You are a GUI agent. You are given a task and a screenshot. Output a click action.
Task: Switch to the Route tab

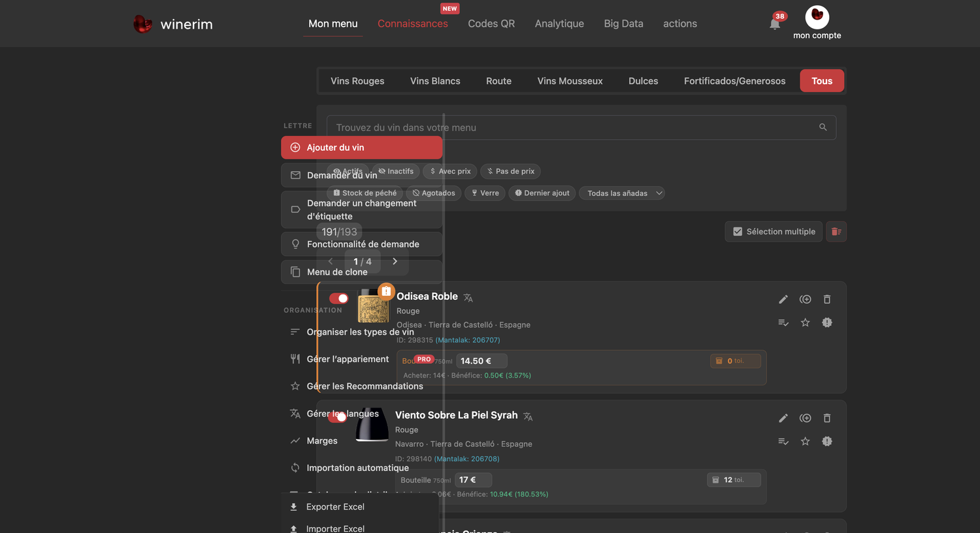click(x=498, y=81)
